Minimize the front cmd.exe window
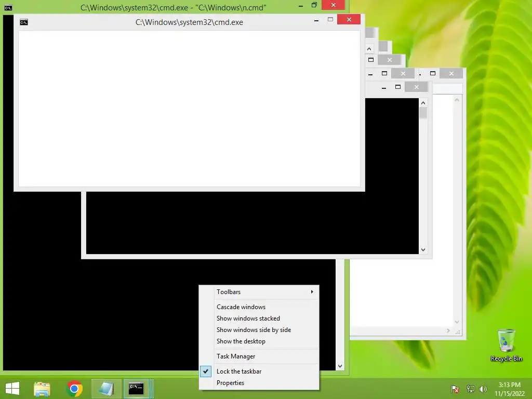 (316, 20)
